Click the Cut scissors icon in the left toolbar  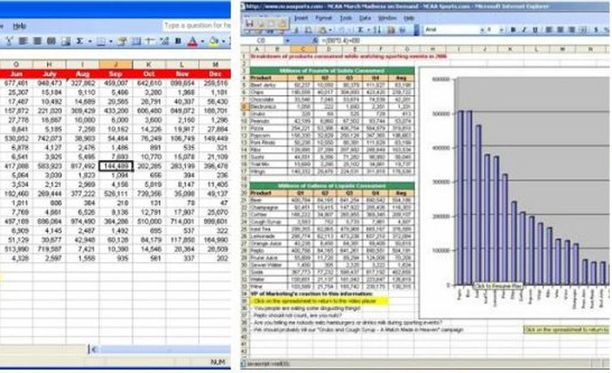(9, 41)
